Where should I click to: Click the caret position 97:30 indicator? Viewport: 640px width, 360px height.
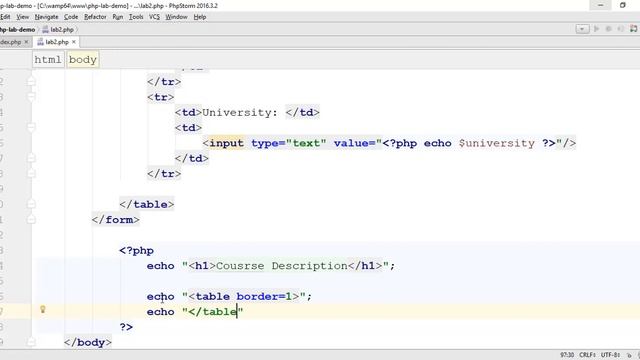click(567, 355)
